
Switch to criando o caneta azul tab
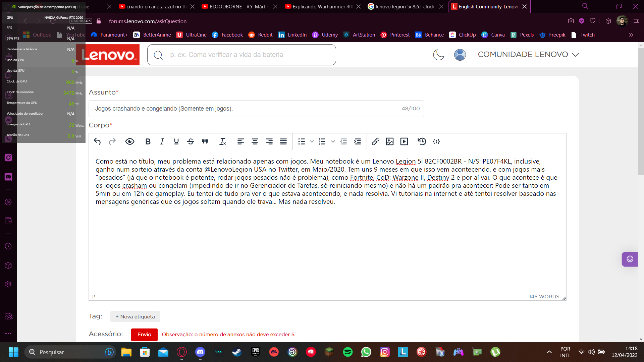[153, 6]
